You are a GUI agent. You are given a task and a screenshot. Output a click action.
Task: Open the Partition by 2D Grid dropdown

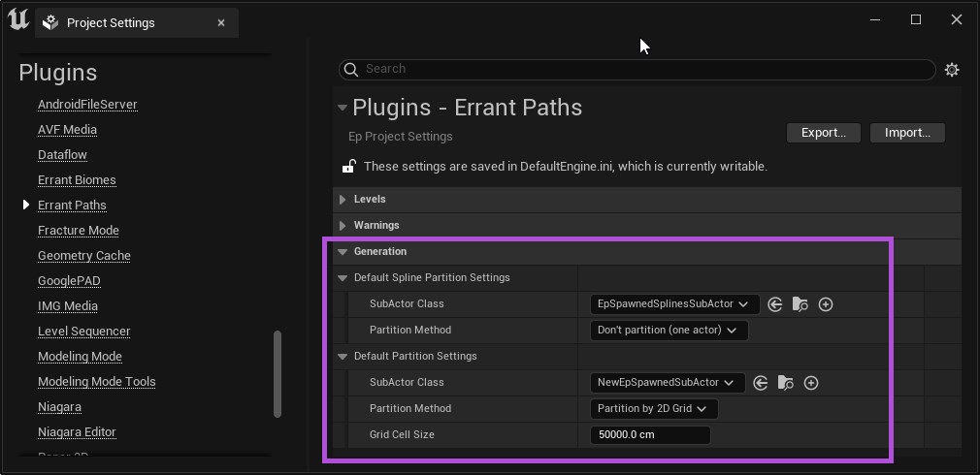pos(653,409)
